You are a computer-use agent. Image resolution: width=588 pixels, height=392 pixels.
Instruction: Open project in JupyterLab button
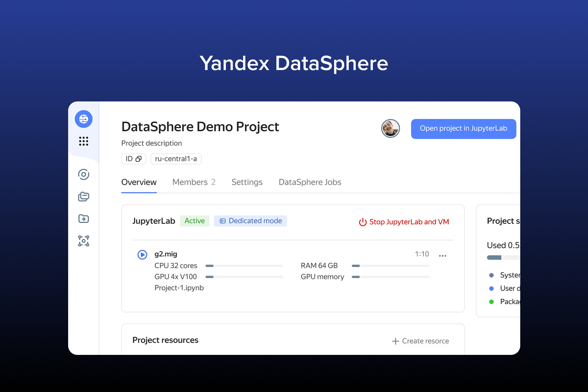click(x=464, y=129)
